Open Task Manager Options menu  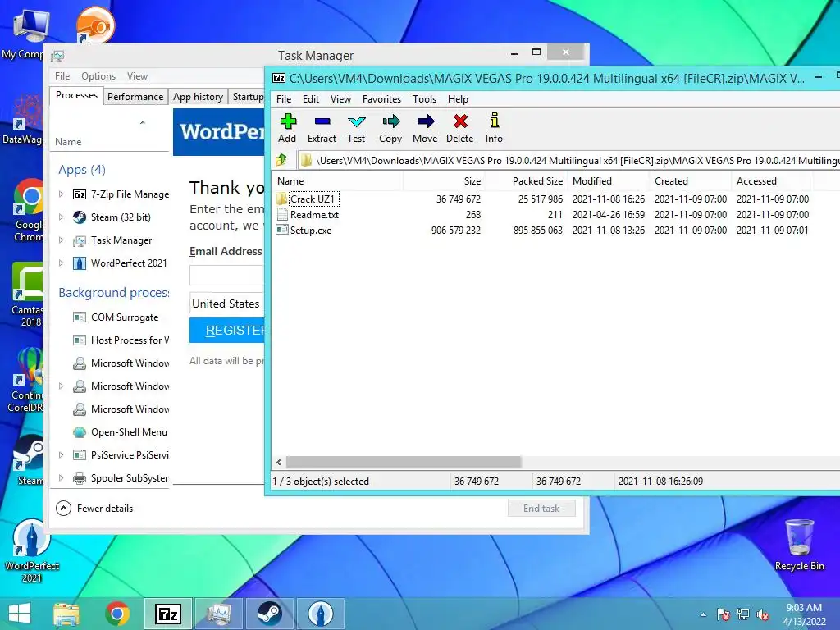click(98, 76)
